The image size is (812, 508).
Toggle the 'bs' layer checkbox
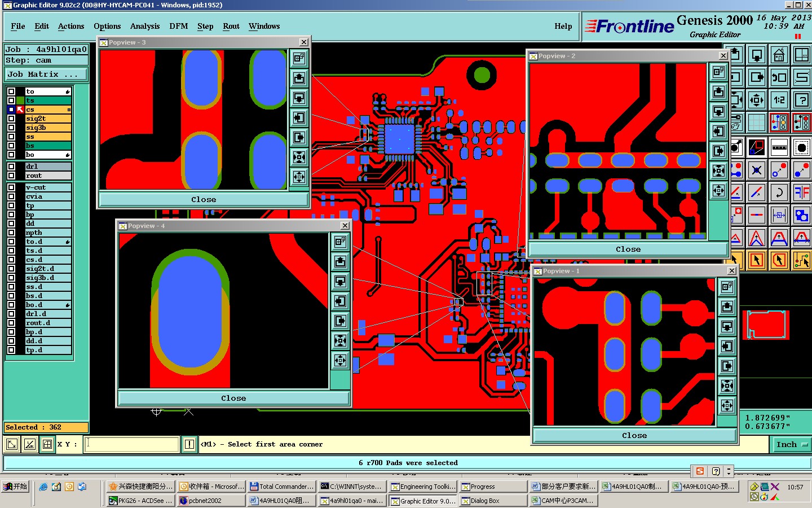tap(11, 146)
